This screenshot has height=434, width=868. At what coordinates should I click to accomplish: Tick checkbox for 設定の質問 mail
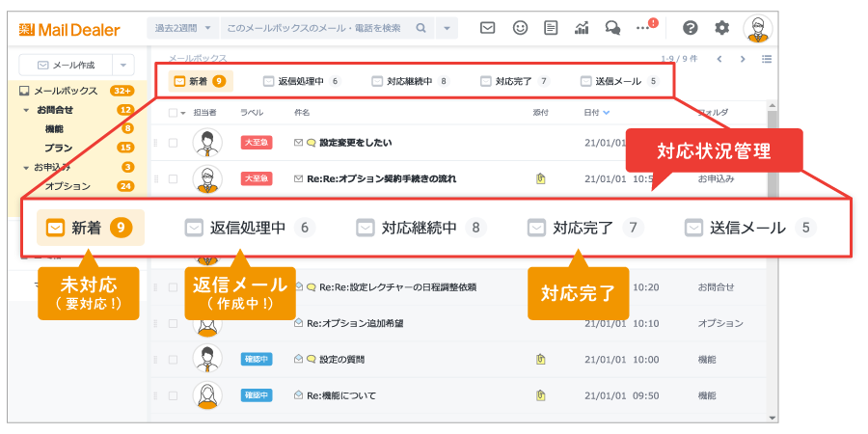pos(174,360)
